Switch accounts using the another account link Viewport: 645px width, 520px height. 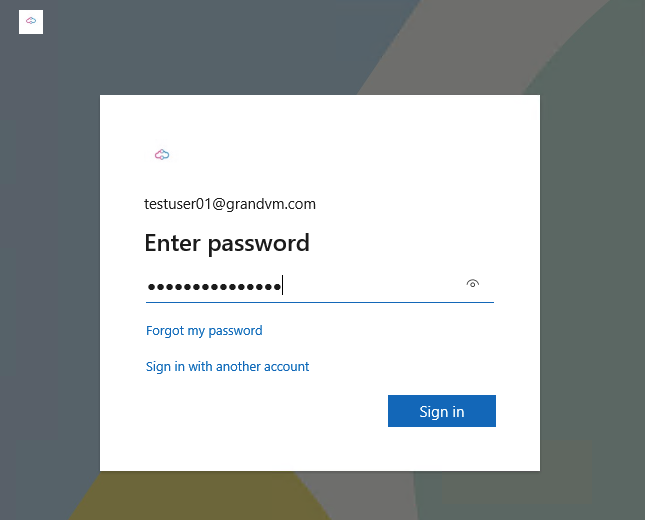click(227, 367)
